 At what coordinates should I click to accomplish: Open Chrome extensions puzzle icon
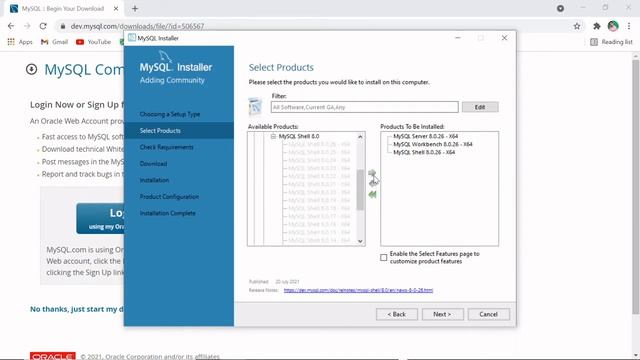click(597, 26)
